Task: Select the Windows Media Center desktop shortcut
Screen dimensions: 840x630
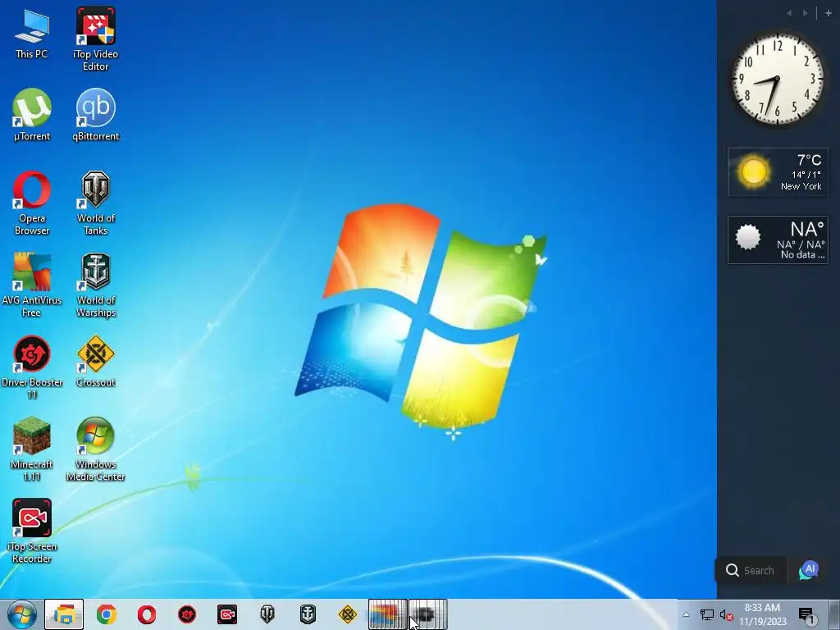Action: (96, 450)
